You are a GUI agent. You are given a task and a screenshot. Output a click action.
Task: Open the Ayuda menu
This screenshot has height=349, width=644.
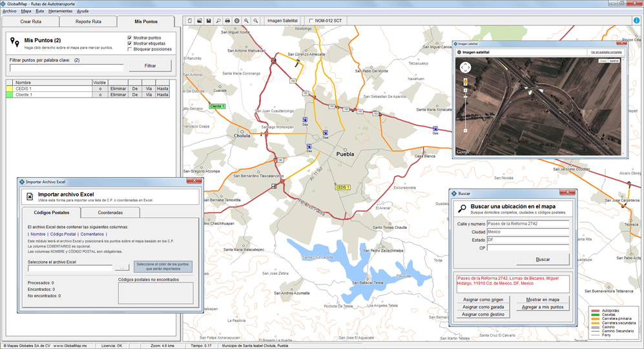point(83,11)
